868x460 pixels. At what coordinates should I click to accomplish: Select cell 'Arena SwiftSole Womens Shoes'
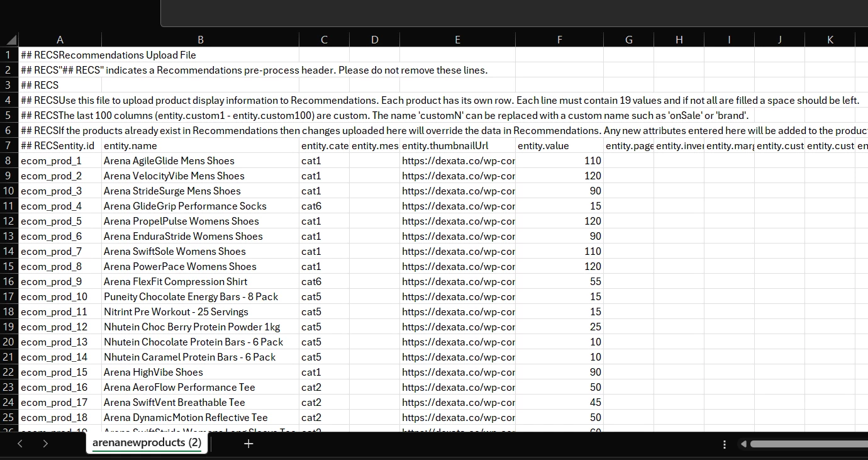click(x=200, y=251)
